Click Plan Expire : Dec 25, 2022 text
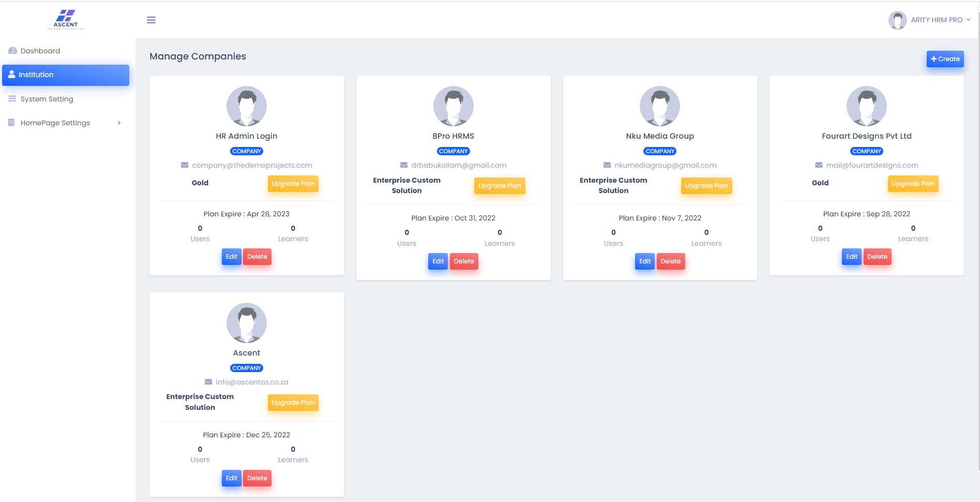 point(247,435)
